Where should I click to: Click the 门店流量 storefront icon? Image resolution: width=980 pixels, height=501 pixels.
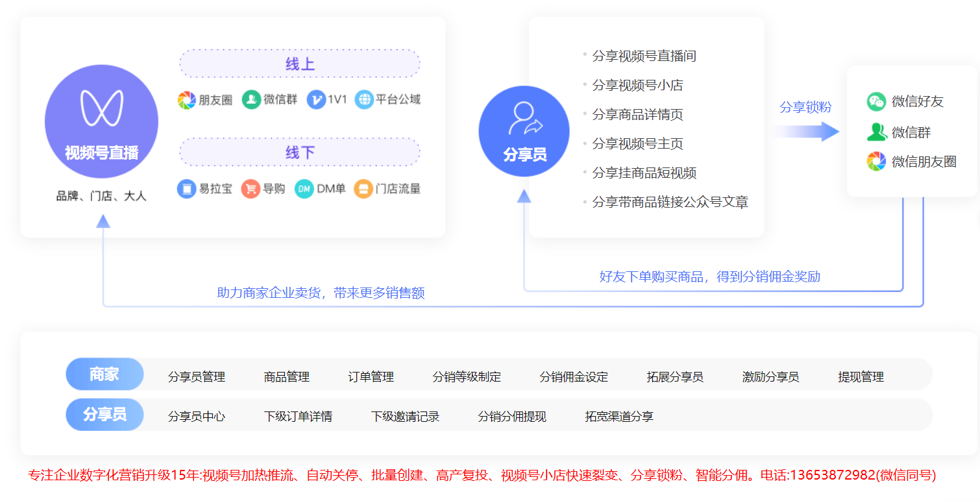[363, 189]
